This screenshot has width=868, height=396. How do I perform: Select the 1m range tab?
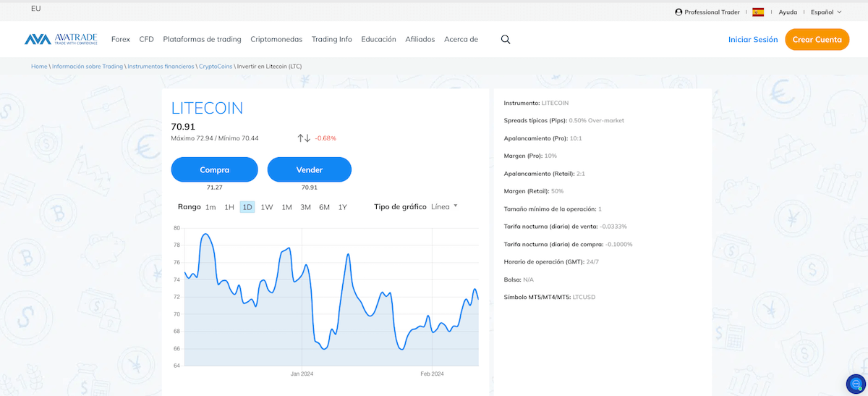[x=210, y=207]
